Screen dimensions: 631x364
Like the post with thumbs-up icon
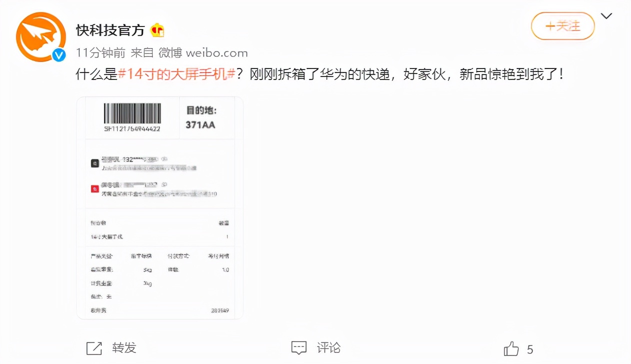pyautogui.click(x=511, y=348)
